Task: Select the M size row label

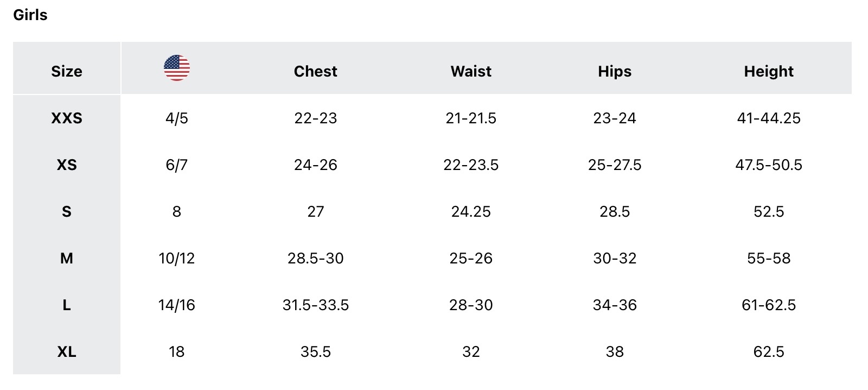Action: tap(67, 258)
